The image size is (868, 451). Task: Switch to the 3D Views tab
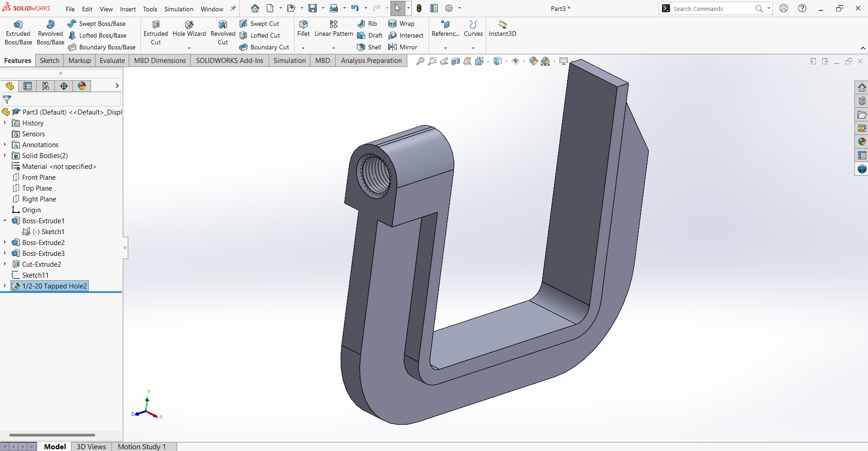(x=91, y=446)
